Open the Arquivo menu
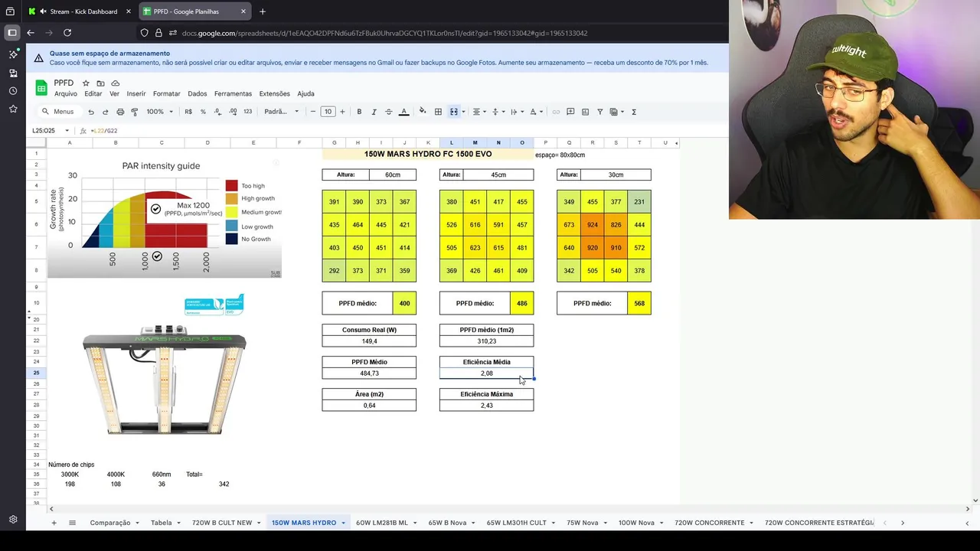The width and height of the screenshot is (980, 551). [x=66, y=93]
